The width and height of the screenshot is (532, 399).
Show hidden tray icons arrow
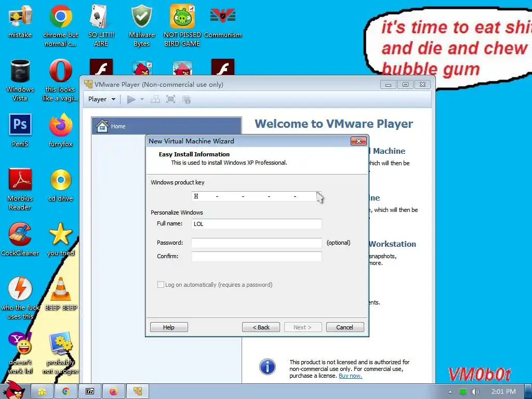(450, 392)
